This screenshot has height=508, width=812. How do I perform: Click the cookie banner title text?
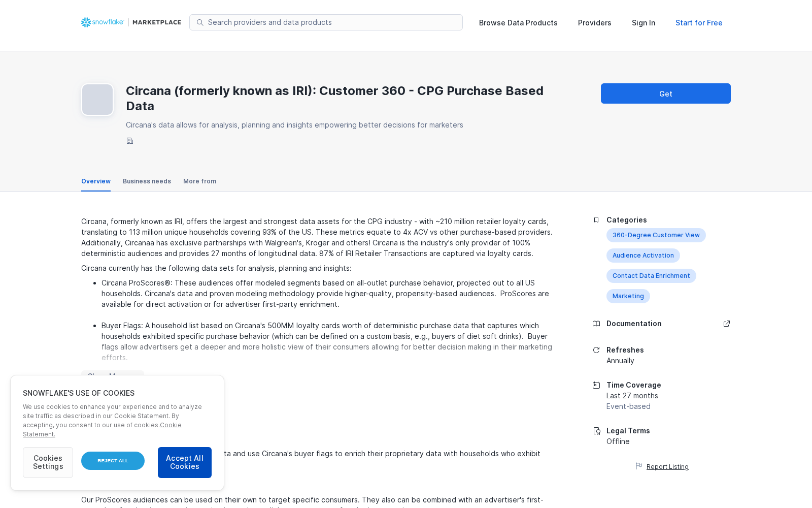(79, 393)
